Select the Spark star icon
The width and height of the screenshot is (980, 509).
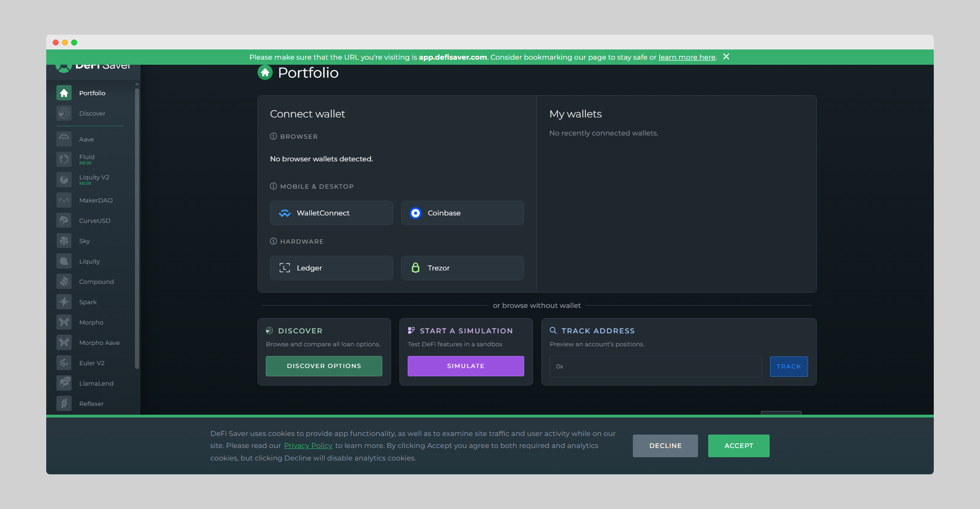pos(64,302)
